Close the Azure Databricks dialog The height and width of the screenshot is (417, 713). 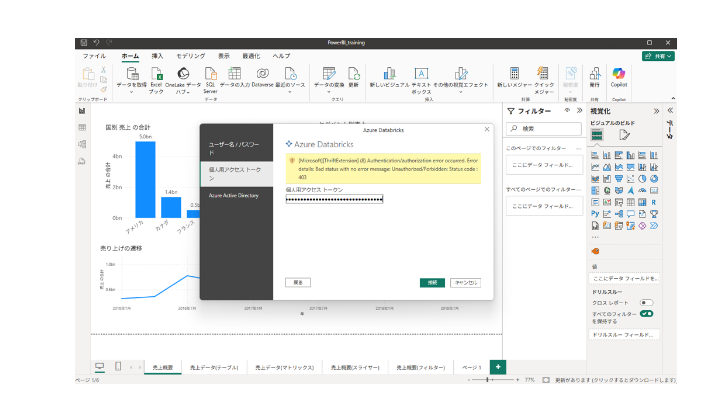click(487, 129)
